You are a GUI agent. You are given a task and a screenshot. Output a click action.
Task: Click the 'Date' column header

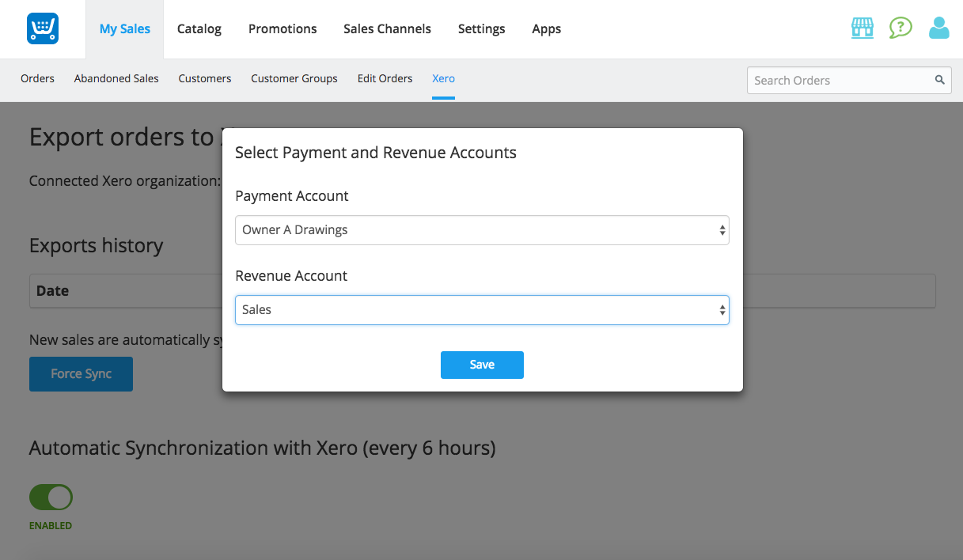click(x=52, y=291)
